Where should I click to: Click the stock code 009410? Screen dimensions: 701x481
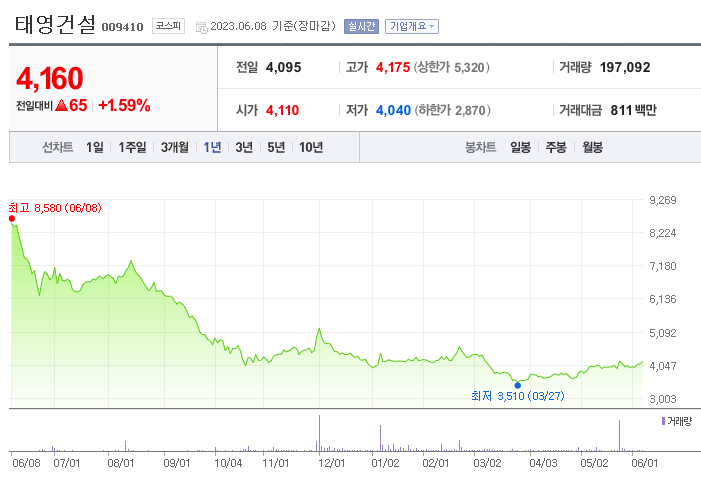(122, 27)
